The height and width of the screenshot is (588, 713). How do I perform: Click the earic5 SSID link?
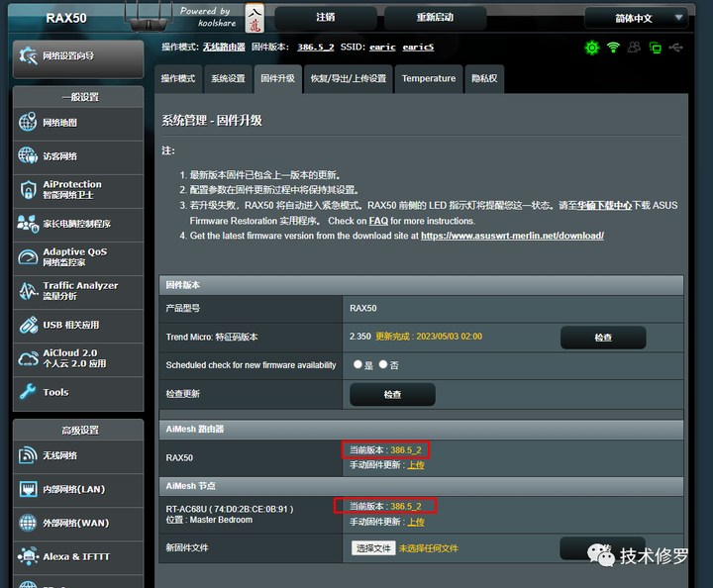coord(418,47)
